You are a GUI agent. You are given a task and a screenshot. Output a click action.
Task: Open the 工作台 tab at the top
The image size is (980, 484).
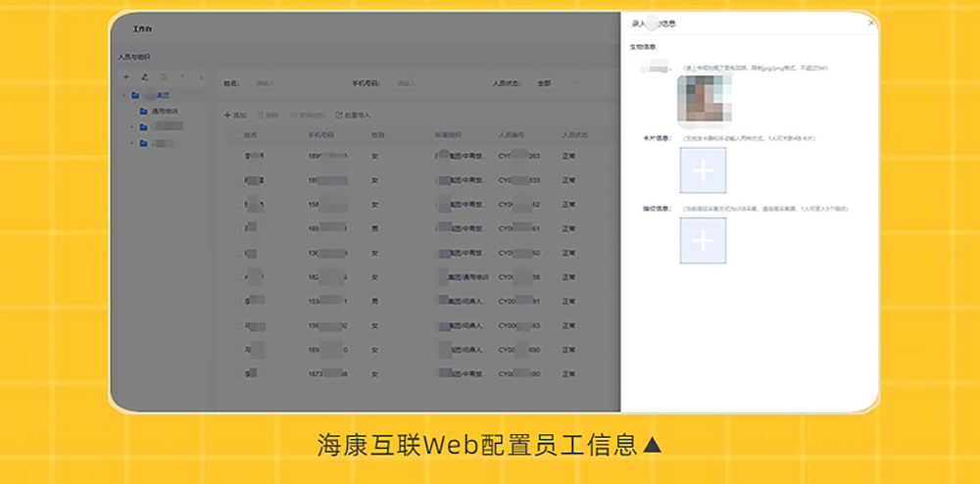[142, 29]
